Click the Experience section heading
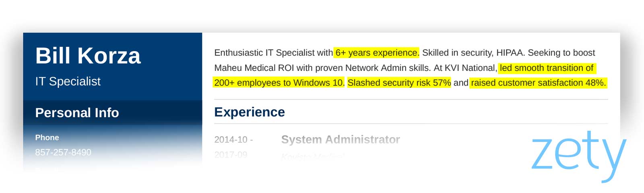The image size is (644, 193). [250, 112]
